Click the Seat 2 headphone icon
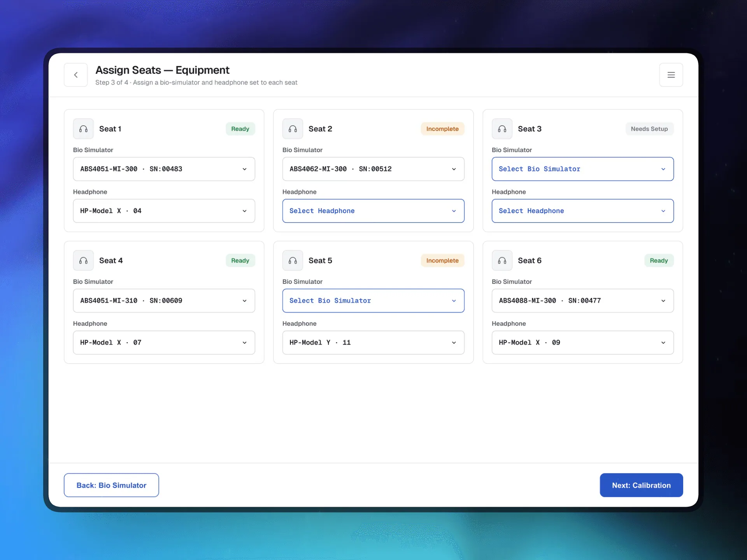The image size is (747, 560). click(293, 129)
